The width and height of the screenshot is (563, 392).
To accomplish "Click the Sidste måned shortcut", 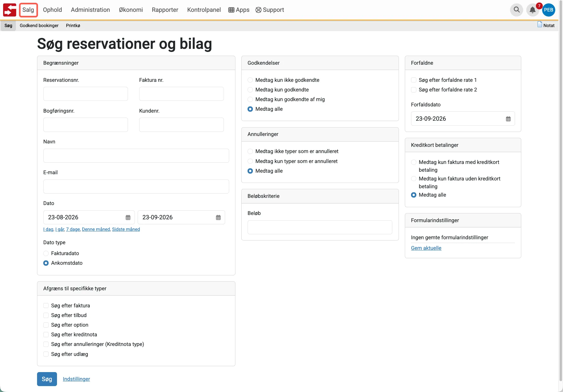I will point(126,230).
